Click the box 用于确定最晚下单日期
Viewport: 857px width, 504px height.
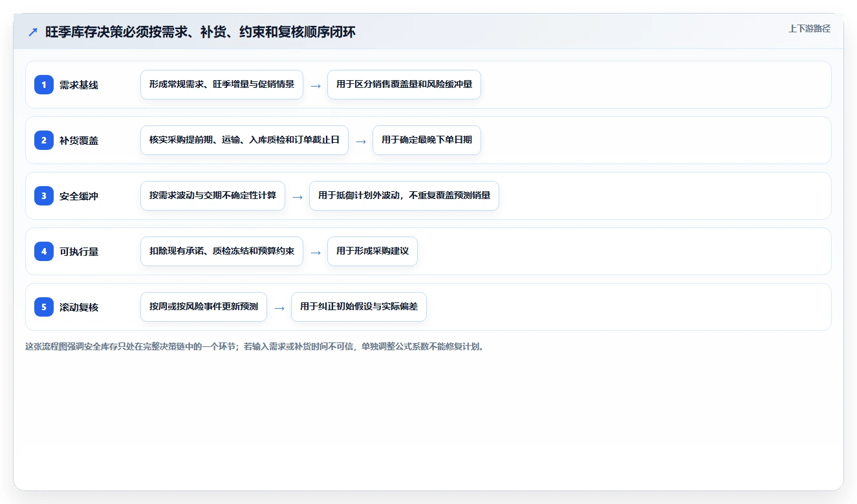pos(427,140)
